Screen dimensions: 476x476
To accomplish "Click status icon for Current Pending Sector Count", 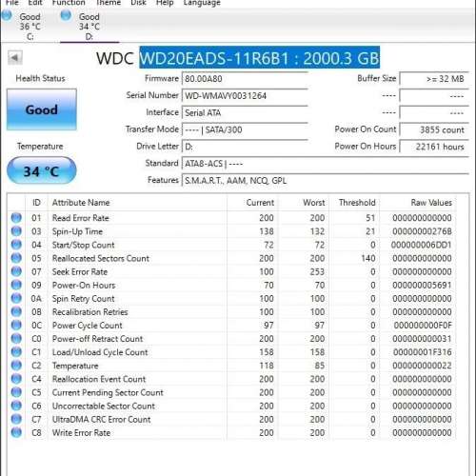I will [16, 392].
